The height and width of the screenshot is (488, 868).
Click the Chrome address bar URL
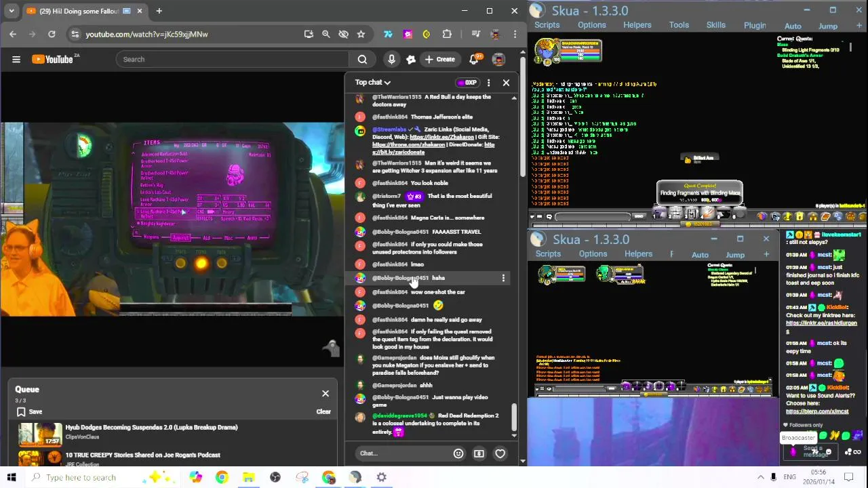(x=146, y=34)
